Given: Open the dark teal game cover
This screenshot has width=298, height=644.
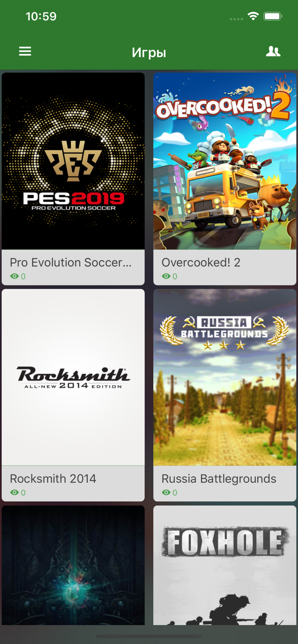Looking at the screenshot, I should [73, 565].
